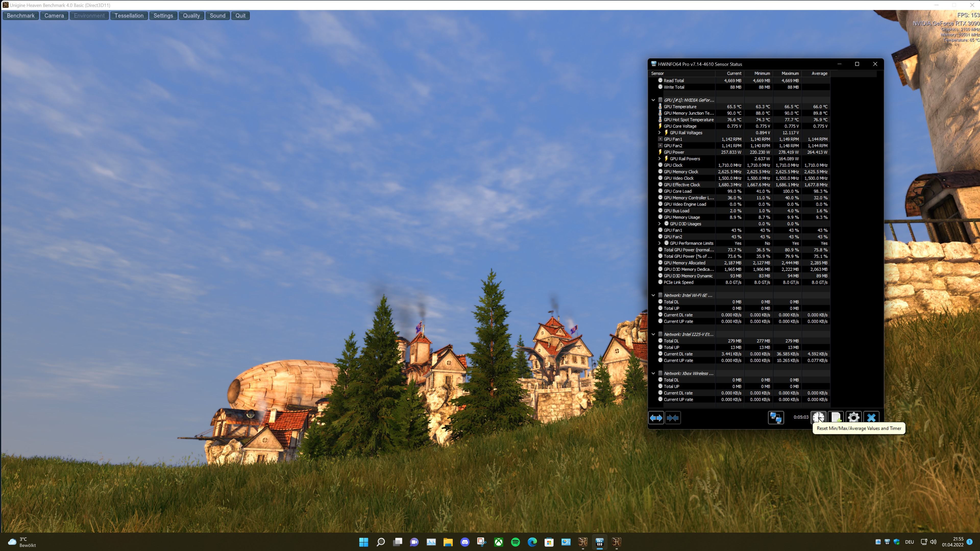Expand GPU Performance Limits entry

[x=659, y=243]
